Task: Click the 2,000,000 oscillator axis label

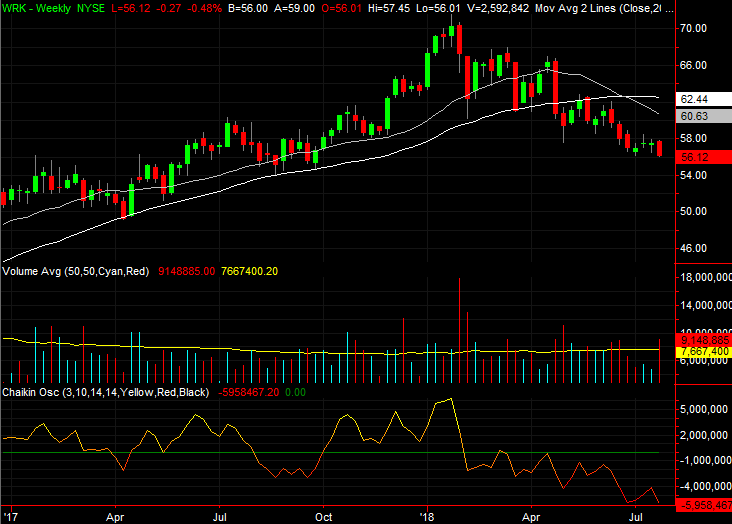Action: coord(704,435)
